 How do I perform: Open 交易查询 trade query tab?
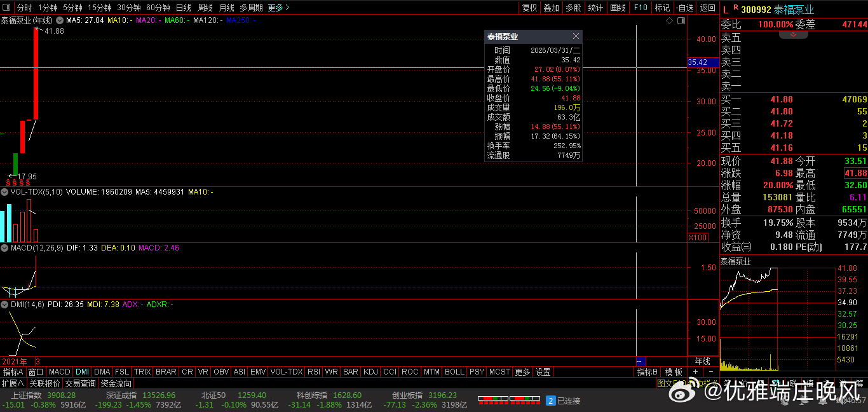pos(80,383)
